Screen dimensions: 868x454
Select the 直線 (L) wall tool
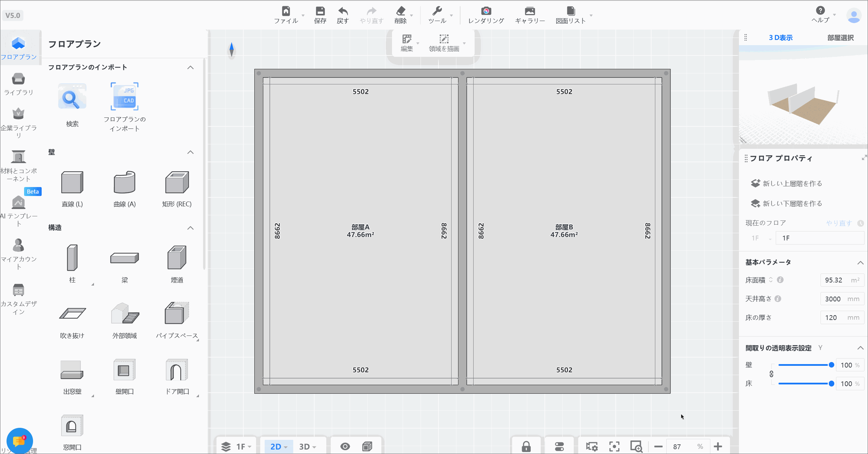click(72, 182)
